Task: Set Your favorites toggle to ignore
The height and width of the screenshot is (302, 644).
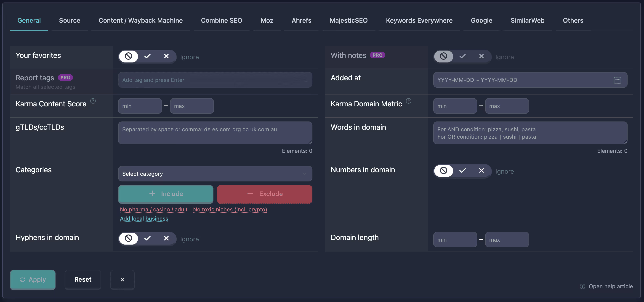Action: (128, 56)
